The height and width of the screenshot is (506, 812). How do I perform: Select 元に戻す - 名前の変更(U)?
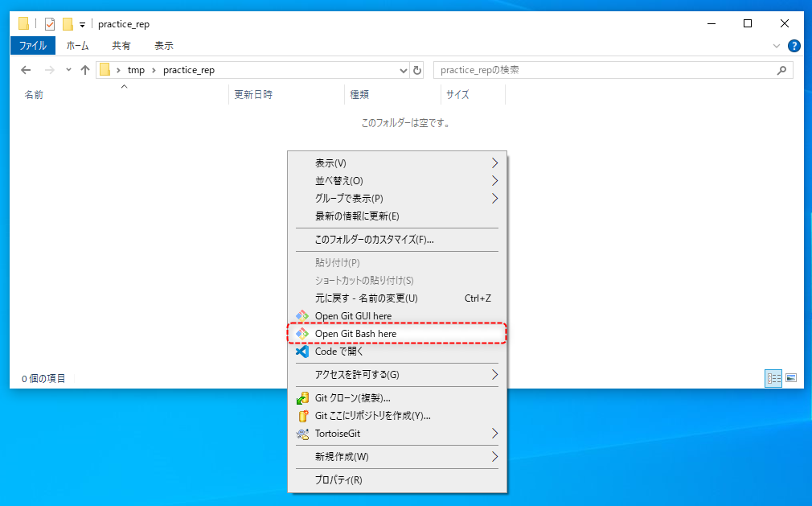tap(397, 298)
